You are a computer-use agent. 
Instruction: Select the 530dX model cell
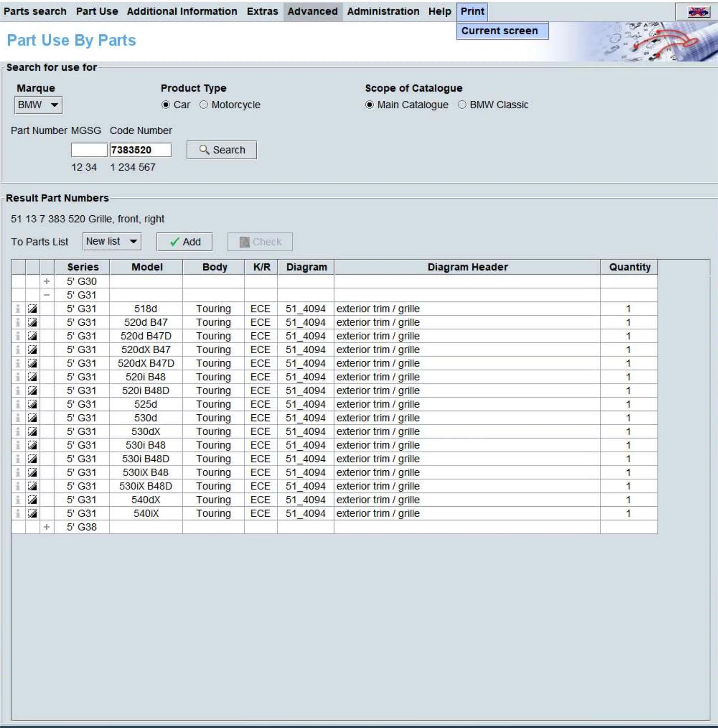146,432
